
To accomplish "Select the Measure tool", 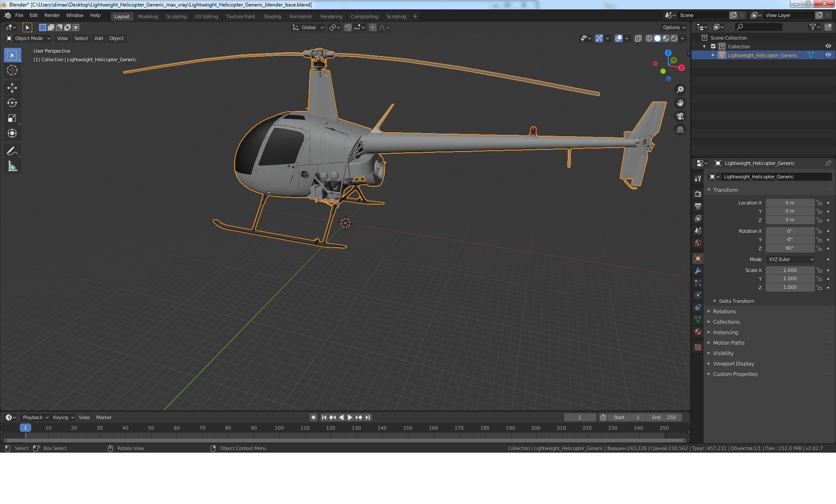I will click(x=12, y=166).
